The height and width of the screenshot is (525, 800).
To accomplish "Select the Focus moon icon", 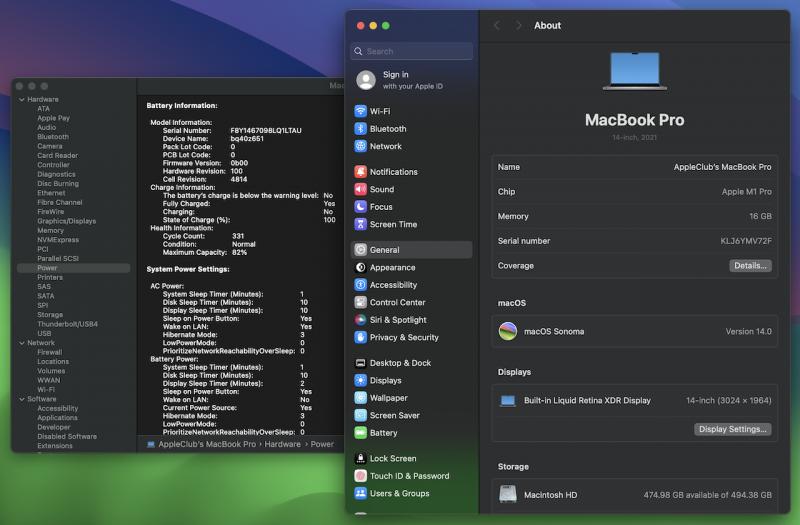I will click(x=361, y=207).
